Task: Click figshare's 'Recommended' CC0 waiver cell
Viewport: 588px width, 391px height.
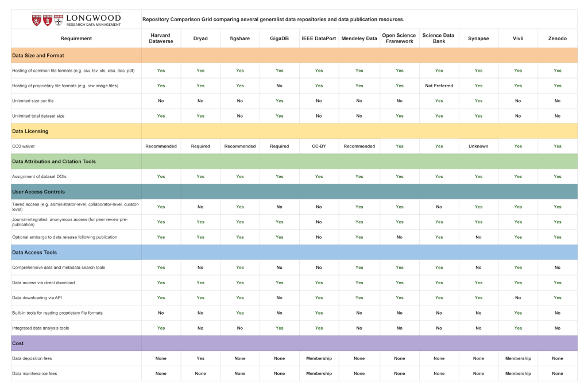Action: (x=240, y=146)
